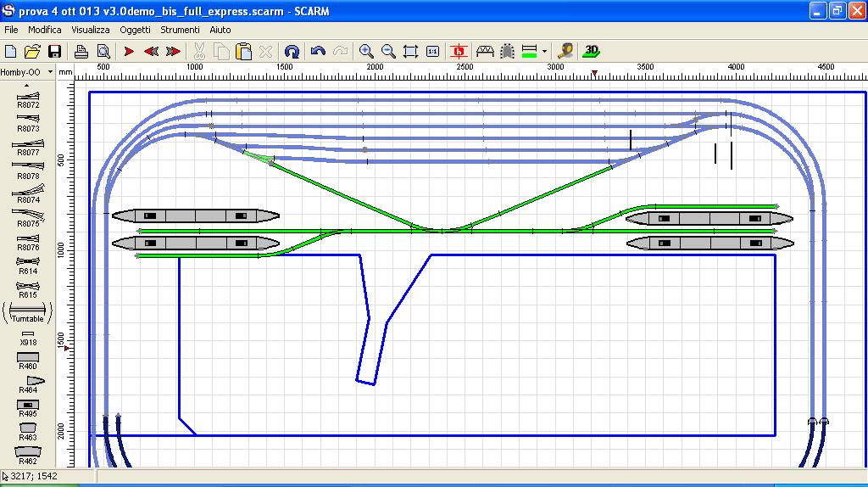The height and width of the screenshot is (487, 868).
Task: Click the SCARM title bar app icon
Action: [x=8, y=10]
